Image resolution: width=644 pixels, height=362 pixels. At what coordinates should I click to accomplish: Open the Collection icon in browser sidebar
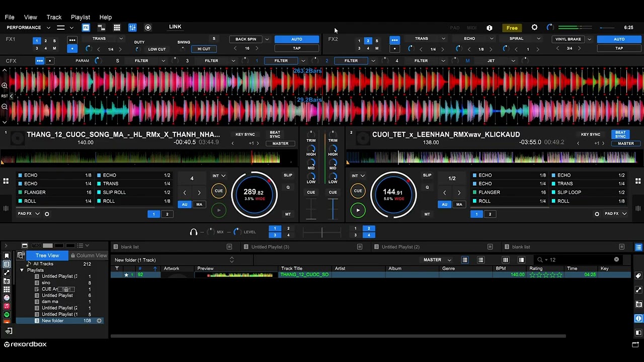click(7, 264)
